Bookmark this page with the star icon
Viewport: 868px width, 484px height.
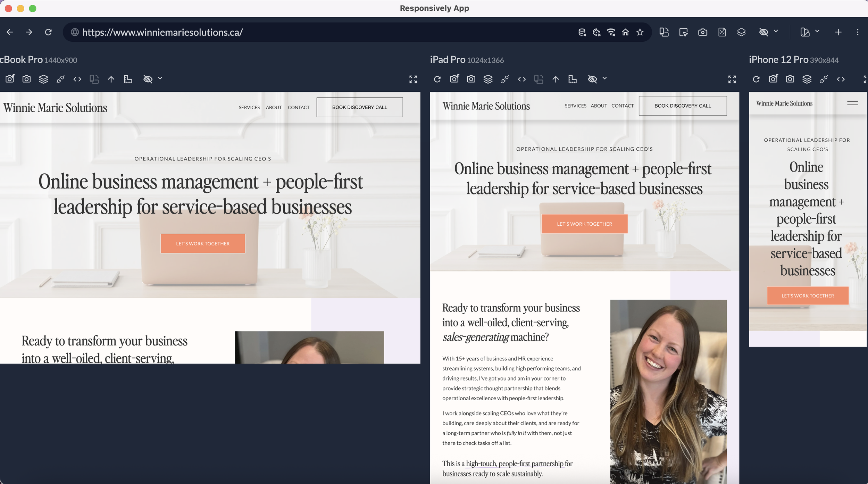[x=640, y=32]
